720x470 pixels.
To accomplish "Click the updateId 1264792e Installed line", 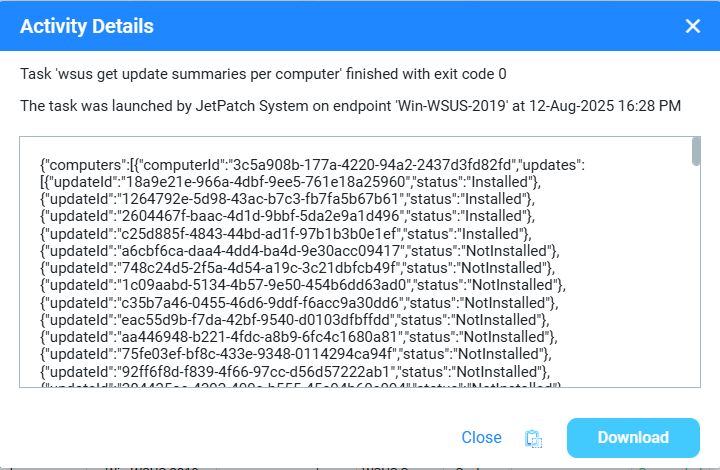I will (290, 199).
